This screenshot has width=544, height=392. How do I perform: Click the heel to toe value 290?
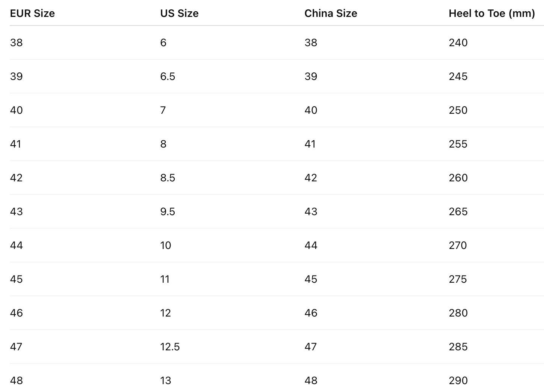click(458, 381)
